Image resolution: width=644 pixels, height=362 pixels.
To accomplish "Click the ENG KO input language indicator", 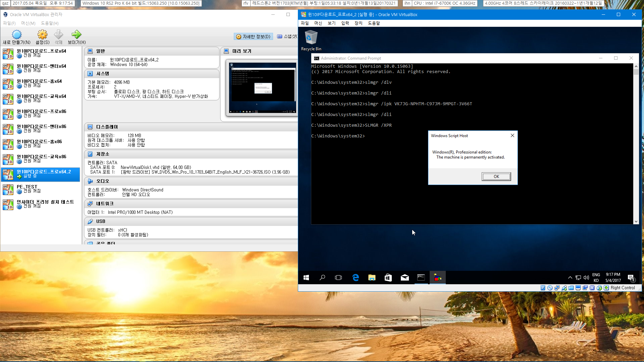I will 596,278.
